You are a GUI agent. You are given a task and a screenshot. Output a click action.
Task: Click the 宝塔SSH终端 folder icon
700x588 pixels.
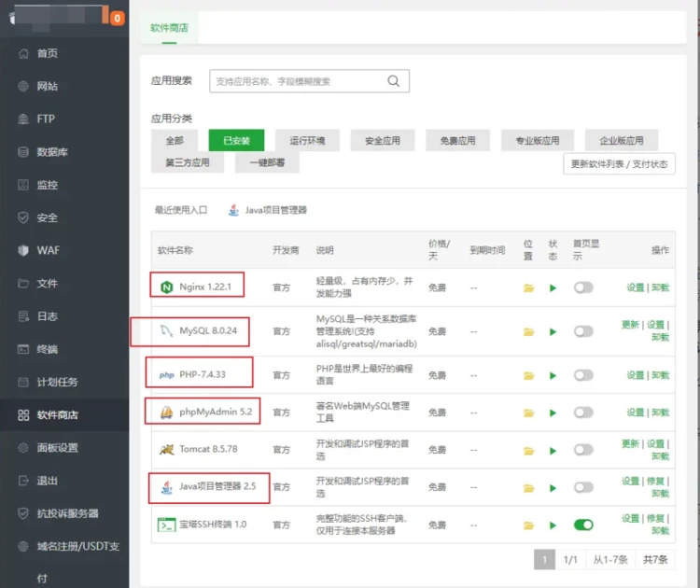pos(528,525)
